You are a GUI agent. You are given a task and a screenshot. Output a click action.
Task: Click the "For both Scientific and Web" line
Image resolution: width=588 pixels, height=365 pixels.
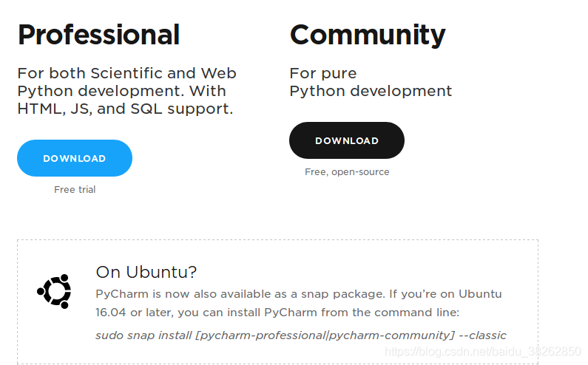coord(126,73)
